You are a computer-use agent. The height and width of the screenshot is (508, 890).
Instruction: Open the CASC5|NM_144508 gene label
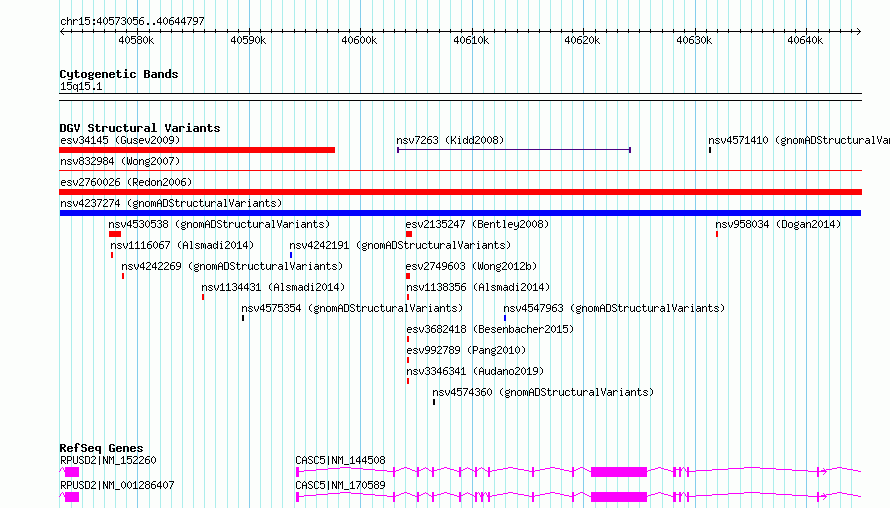click(341, 460)
